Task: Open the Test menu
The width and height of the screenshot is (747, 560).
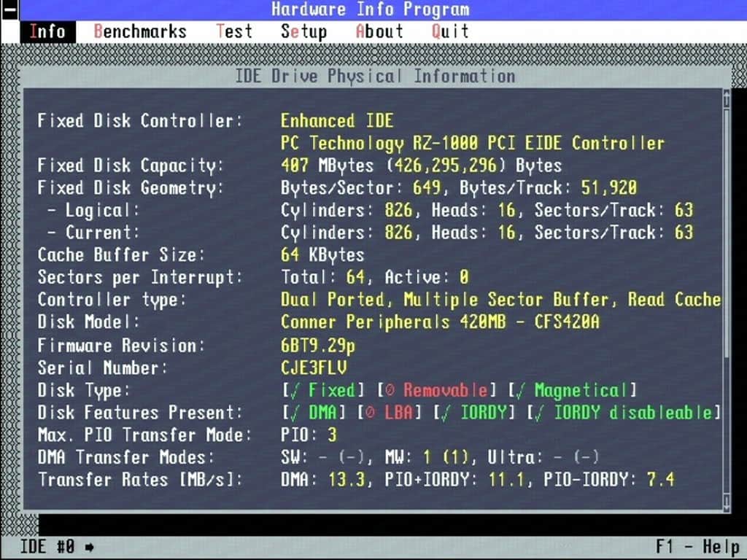Action: [234, 32]
